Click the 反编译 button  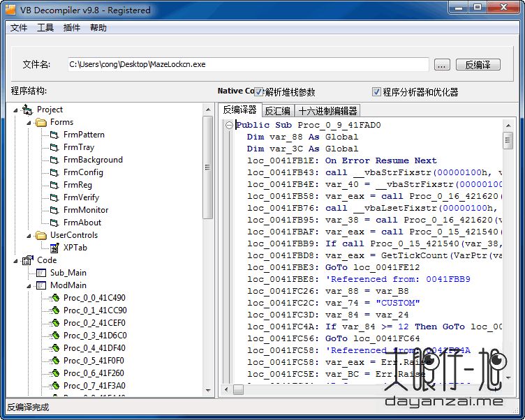pyautogui.click(x=478, y=65)
